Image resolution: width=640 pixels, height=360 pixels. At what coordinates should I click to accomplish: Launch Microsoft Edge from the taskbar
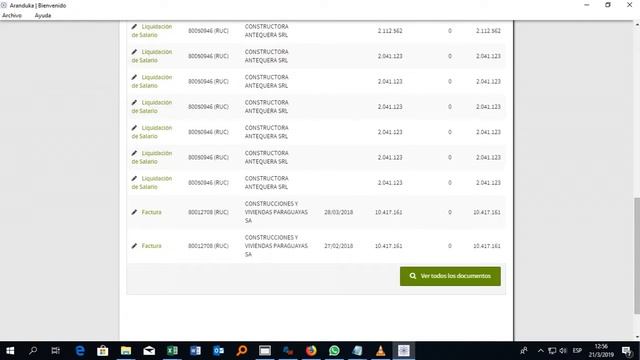click(x=80, y=351)
